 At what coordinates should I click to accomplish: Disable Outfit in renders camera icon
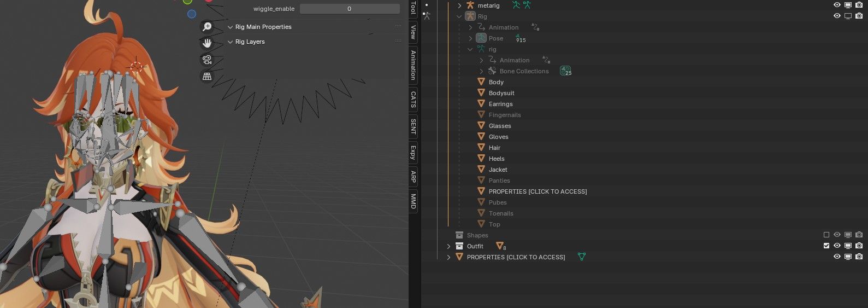point(859,246)
